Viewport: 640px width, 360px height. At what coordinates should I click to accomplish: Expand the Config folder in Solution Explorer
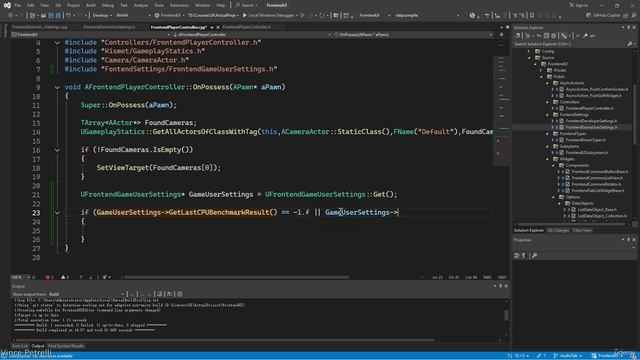(529, 51)
